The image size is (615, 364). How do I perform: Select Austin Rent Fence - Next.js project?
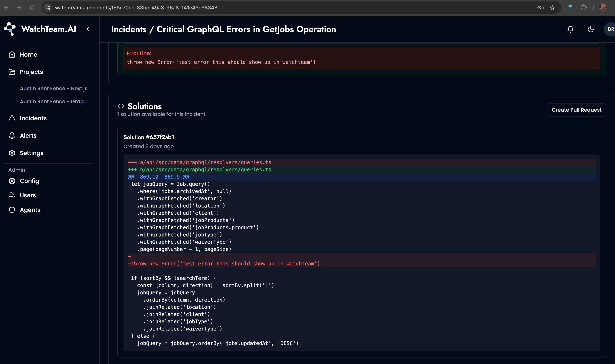point(54,88)
